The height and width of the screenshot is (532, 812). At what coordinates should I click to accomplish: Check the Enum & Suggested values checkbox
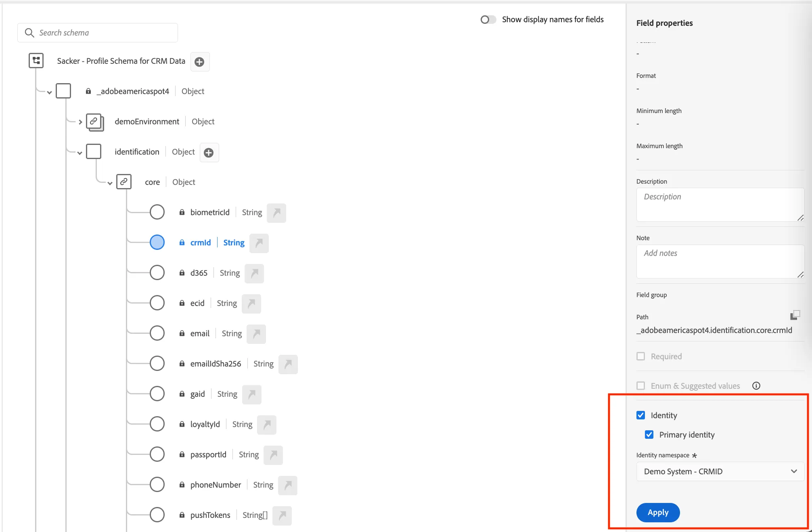coord(640,385)
